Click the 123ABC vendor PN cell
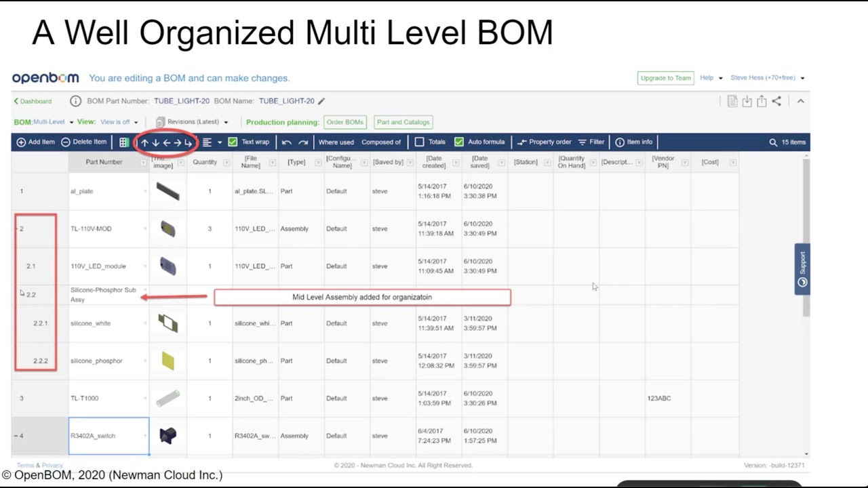The image size is (868, 488). (667, 399)
